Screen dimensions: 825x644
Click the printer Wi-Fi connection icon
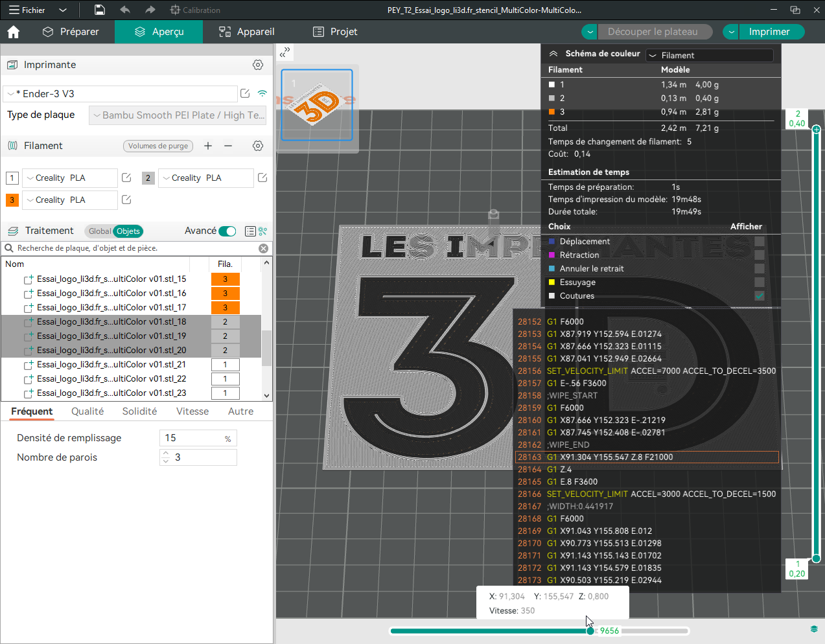point(262,93)
